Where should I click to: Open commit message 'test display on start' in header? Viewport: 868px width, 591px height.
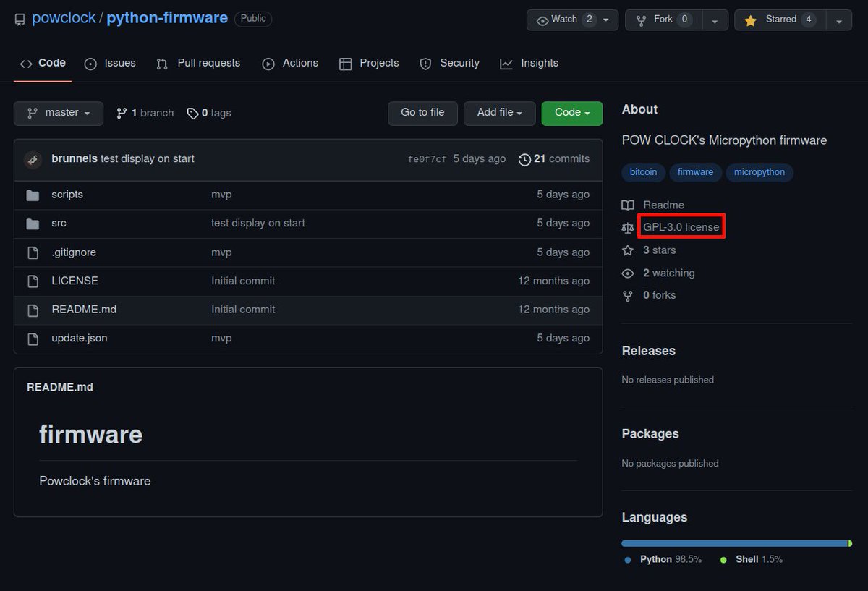pyautogui.click(x=148, y=158)
